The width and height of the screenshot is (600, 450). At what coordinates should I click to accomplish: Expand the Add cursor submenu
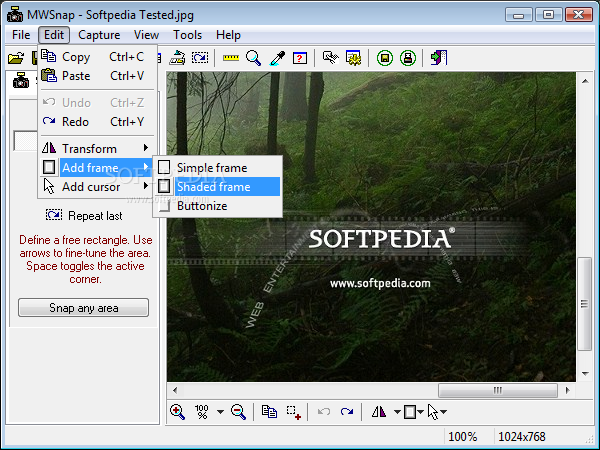click(98, 187)
